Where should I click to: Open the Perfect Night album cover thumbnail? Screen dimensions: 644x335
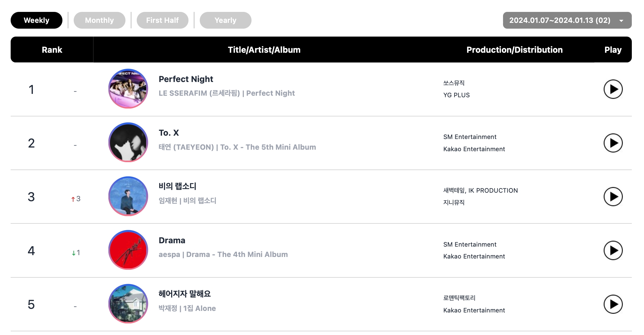point(128,88)
